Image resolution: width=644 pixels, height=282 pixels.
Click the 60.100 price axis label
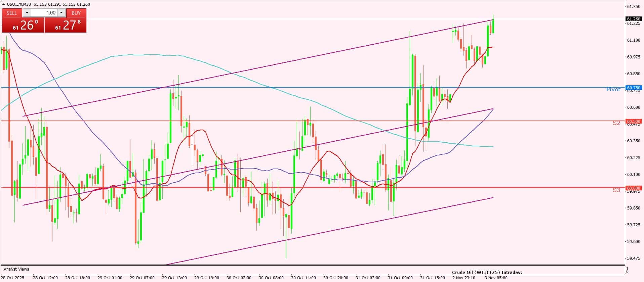point(634,175)
